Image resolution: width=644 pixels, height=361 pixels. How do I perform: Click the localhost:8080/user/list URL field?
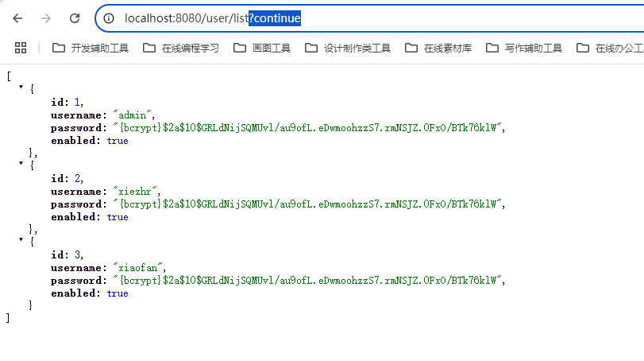[369, 18]
